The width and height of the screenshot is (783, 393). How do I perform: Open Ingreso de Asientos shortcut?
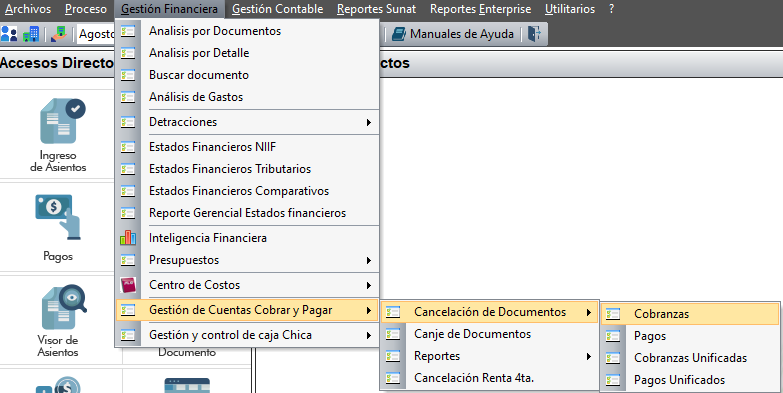[58, 135]
